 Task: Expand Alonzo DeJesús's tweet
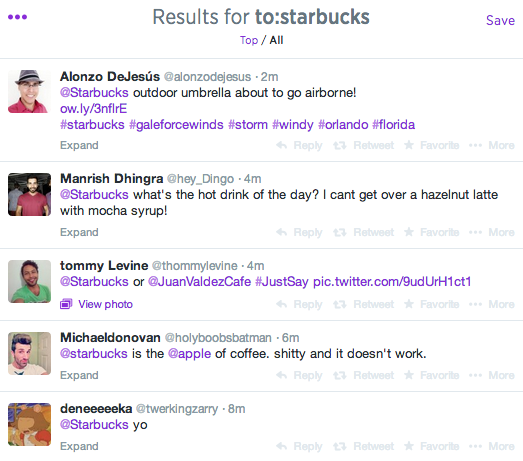tap(79, 145)
